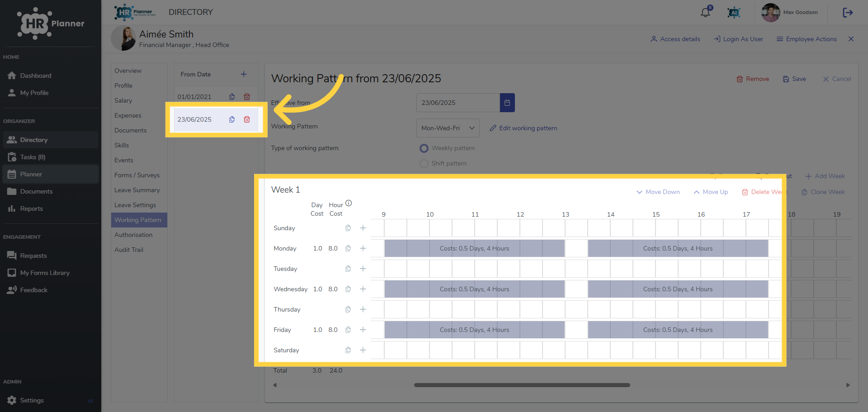Open the Audit Trail section
The height and width of the screenshot is (412, 868).
coord(129,250)
